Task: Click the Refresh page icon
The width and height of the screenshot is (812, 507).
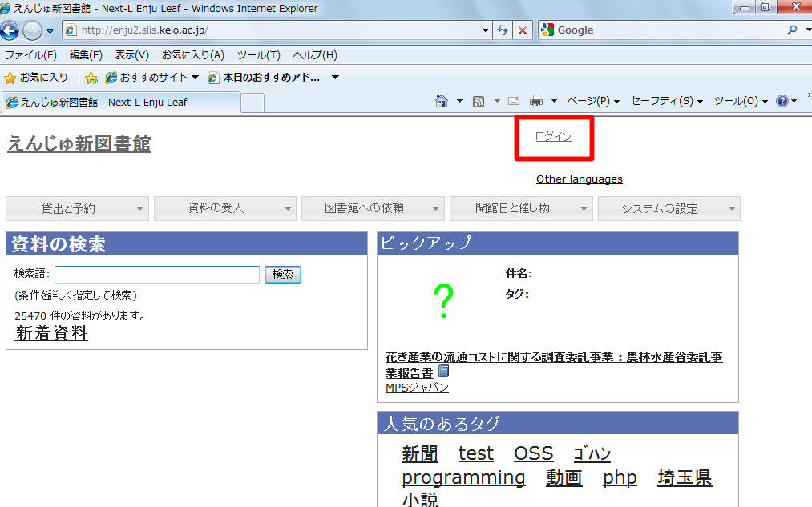Action: click(502, 30)
